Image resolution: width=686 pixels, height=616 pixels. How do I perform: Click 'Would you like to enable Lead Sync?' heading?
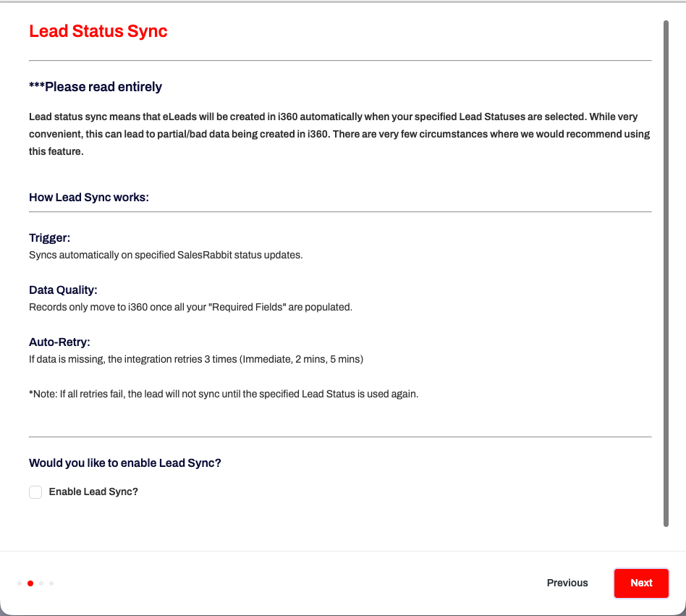[x=124, y=463]
